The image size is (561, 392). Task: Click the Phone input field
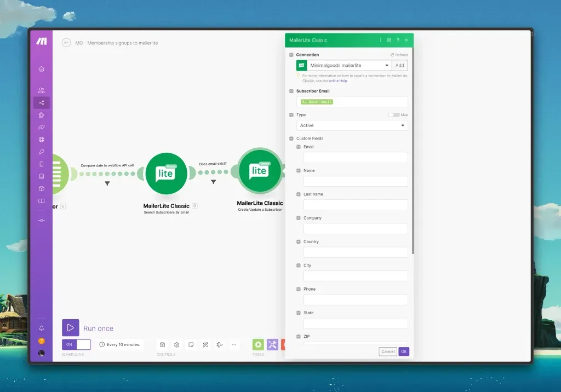tap(356, 299)
